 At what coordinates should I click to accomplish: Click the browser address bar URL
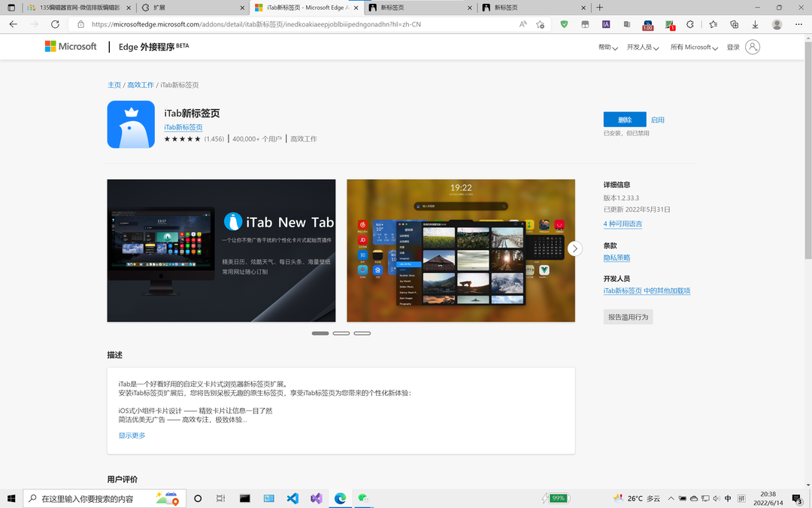256,24
